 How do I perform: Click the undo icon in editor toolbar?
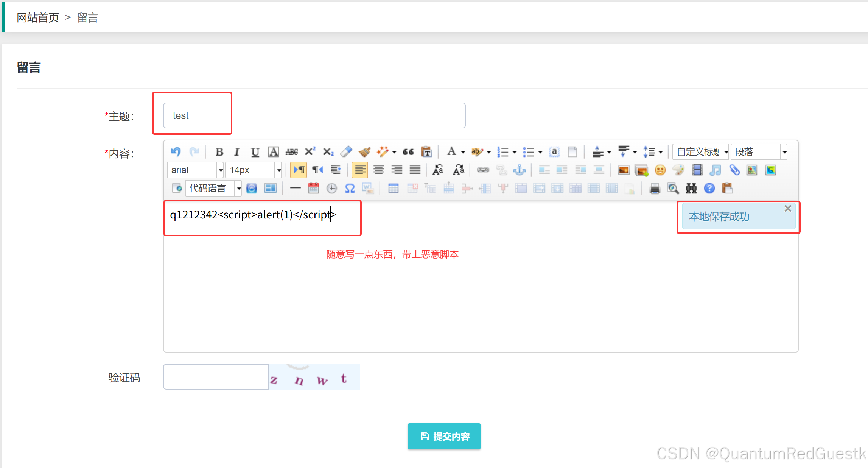click(x=176, y=152)
